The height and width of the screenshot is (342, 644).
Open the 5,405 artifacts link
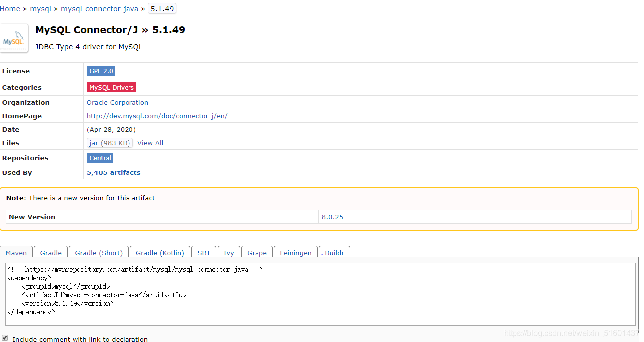pos(114,172)
